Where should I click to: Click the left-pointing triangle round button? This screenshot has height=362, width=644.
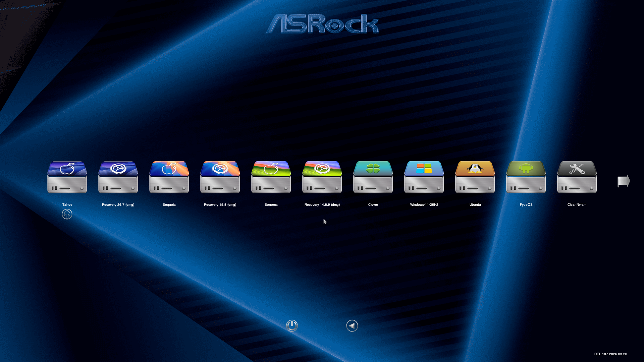(x=352, y=325)
